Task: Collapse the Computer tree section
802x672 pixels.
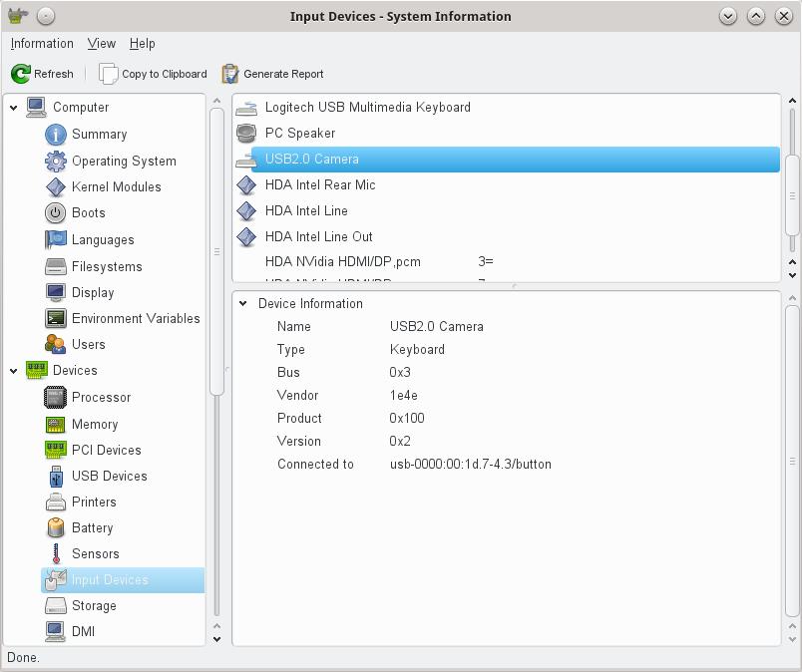Action: (x=14, y=108)
